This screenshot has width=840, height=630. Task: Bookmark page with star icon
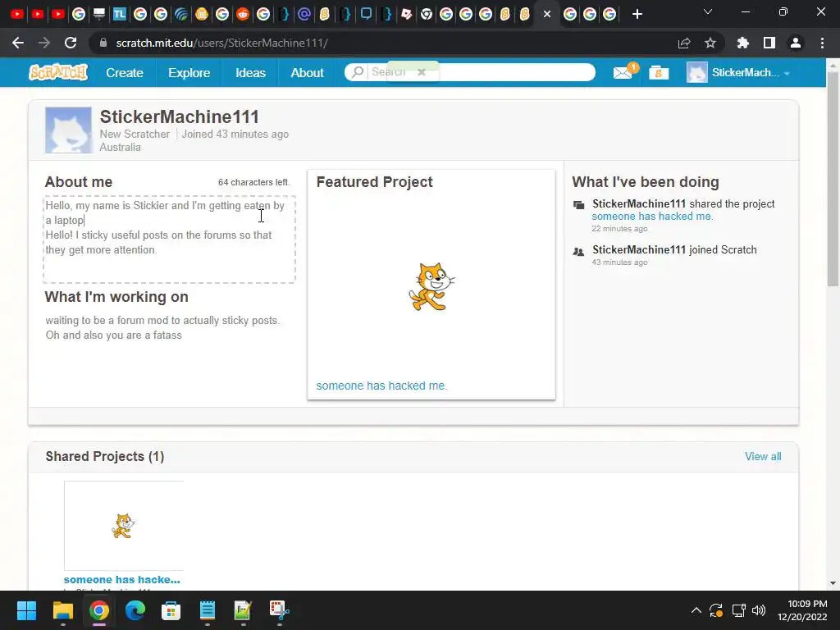(710, 43)
